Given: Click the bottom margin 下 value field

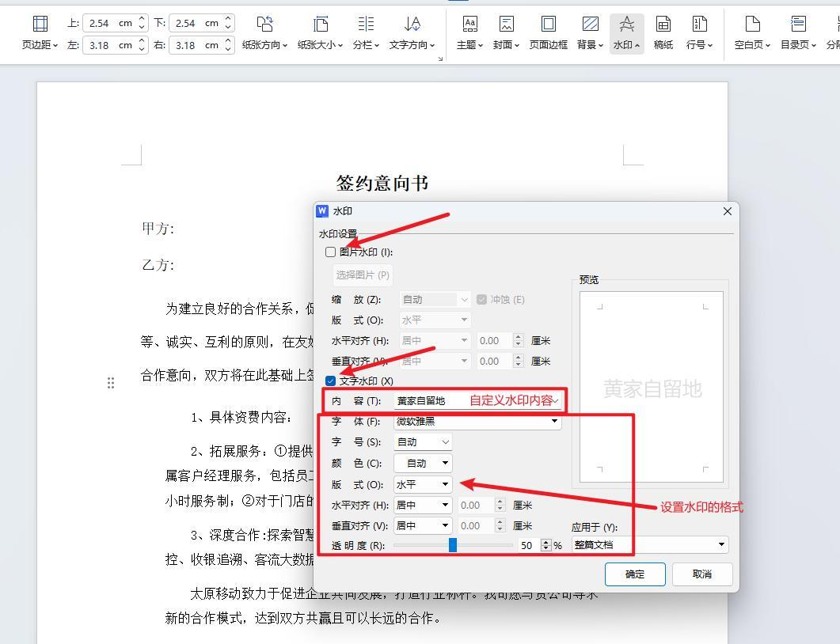Looking at the screenshot, I should click(196, 23).
